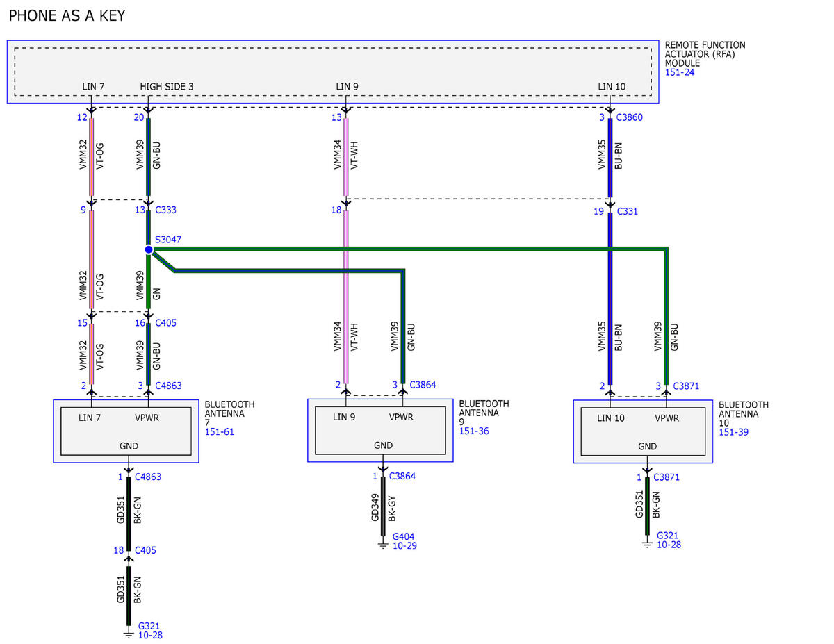Click the C331 connector label
This screenshot has height=644, width=834.
pos(626,211)
